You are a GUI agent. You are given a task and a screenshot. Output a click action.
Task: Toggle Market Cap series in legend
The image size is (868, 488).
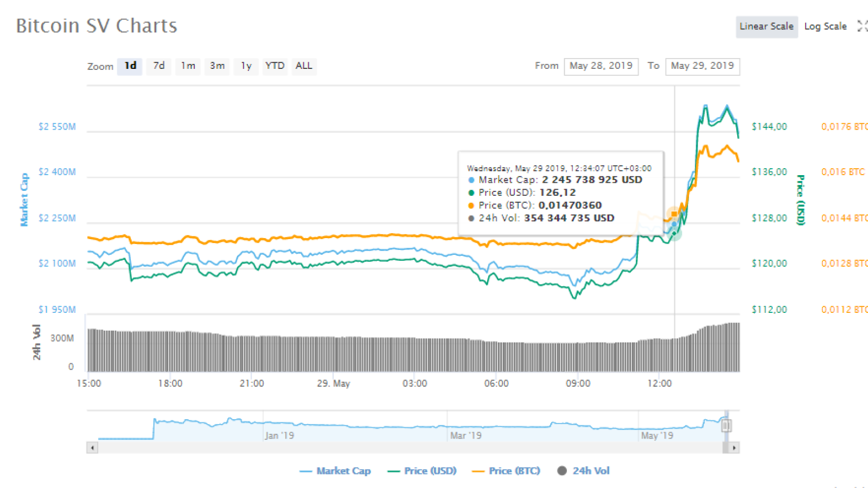point(335,471)
